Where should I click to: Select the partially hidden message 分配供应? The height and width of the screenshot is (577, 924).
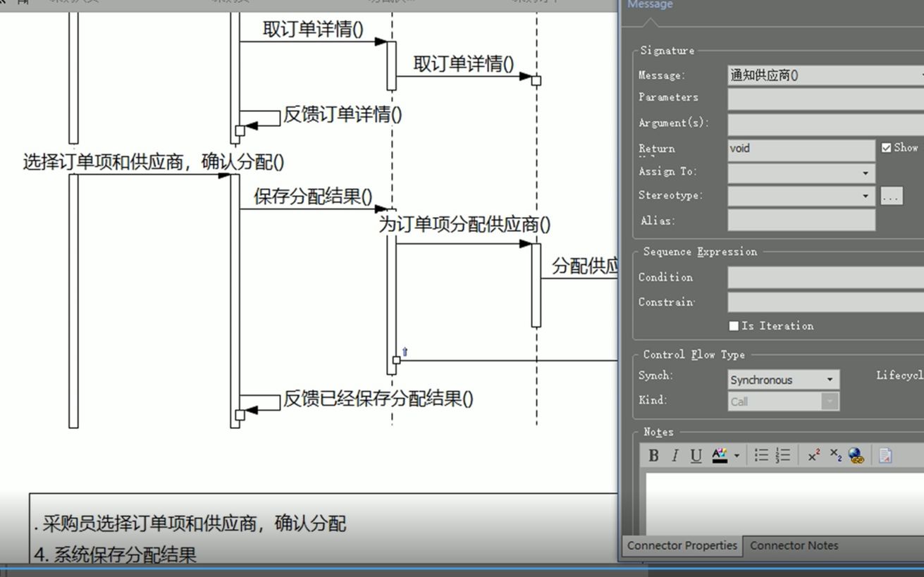(585, 266)
